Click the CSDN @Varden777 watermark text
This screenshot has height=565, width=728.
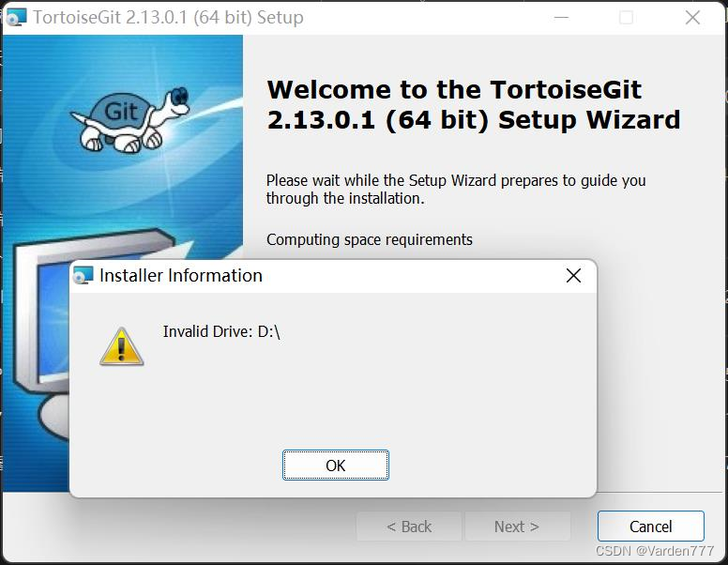[655, 551]
